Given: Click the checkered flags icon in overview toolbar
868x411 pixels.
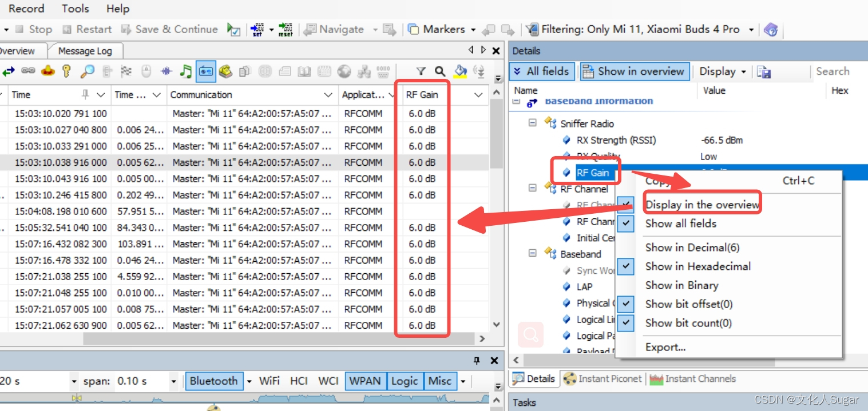Looking at the screenshot, I should [x=126, y=71].
